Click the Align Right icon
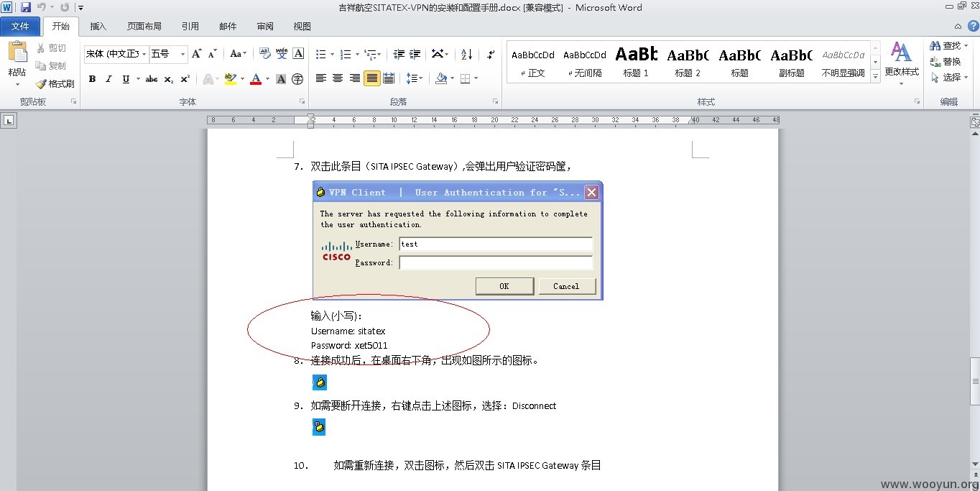 coord(355,78)
